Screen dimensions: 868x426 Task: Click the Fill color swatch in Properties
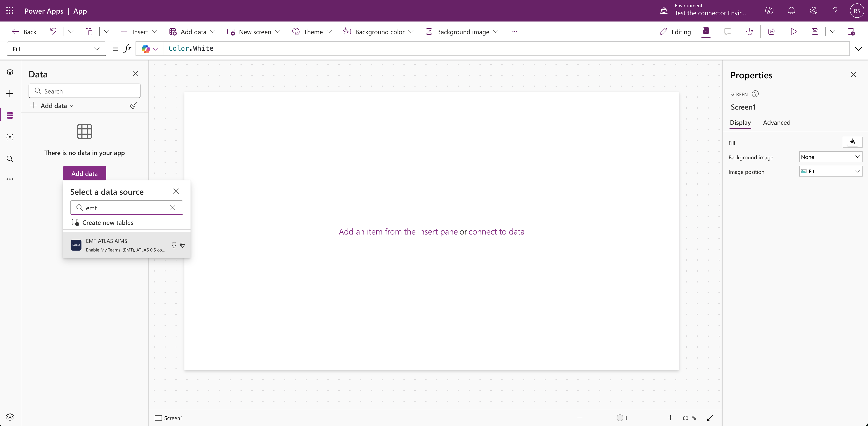[x=852, y=142]
